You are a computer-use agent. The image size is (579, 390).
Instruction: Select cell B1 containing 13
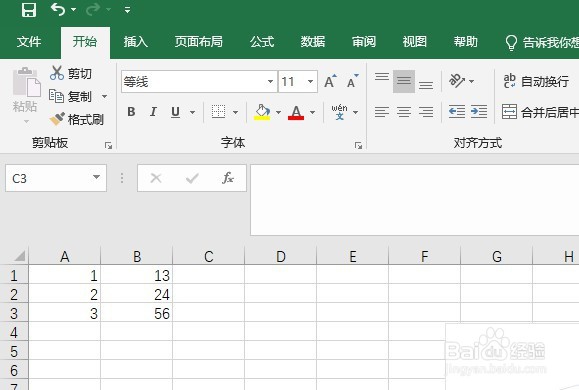(x=137, y=275)
